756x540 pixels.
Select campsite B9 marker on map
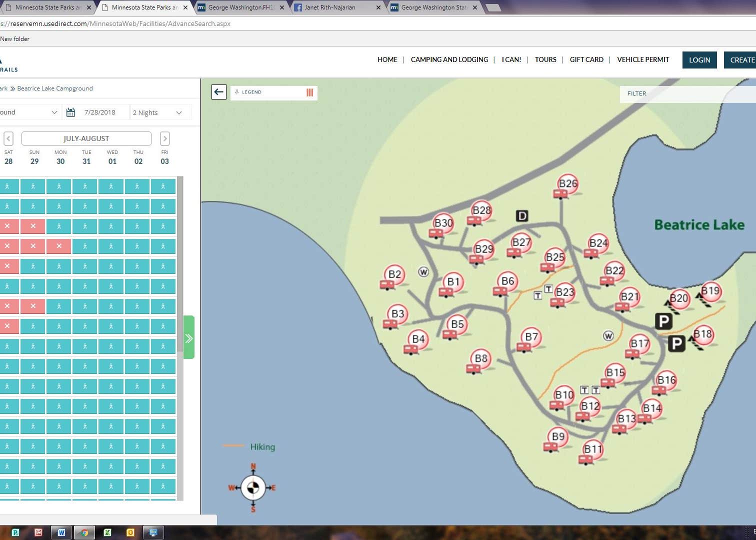point(558,436)
